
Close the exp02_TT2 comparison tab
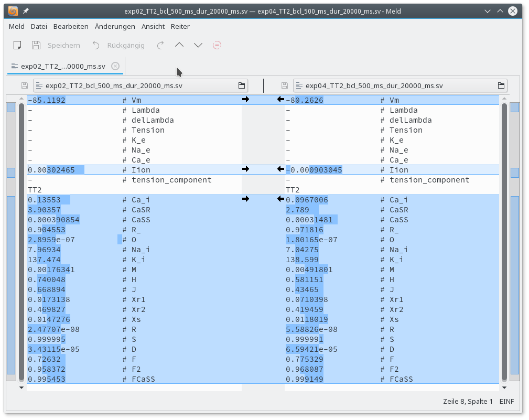[x=115, y=66]
